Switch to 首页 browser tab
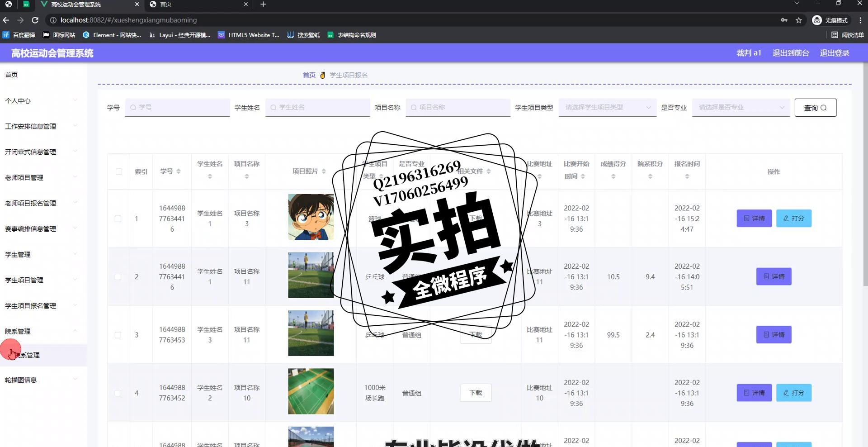This screenshot has height=447, width=868. coord(199,5)
